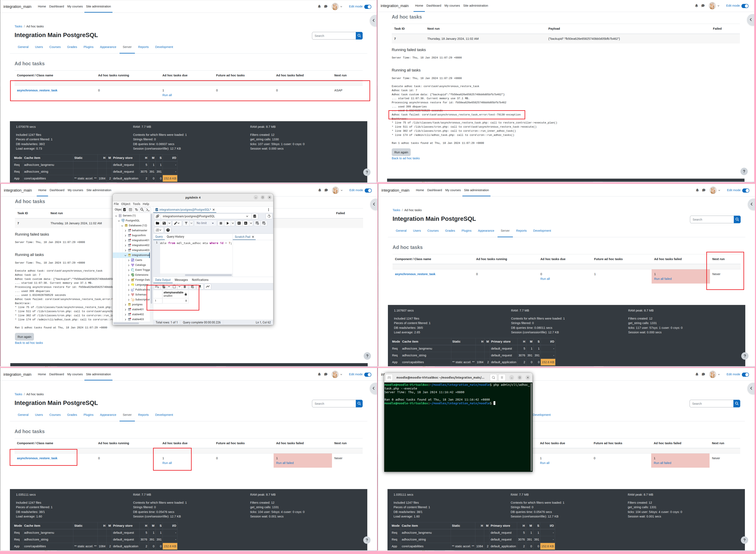Click the Open File folder icon in pgAdmin

[x=157, y=223]
